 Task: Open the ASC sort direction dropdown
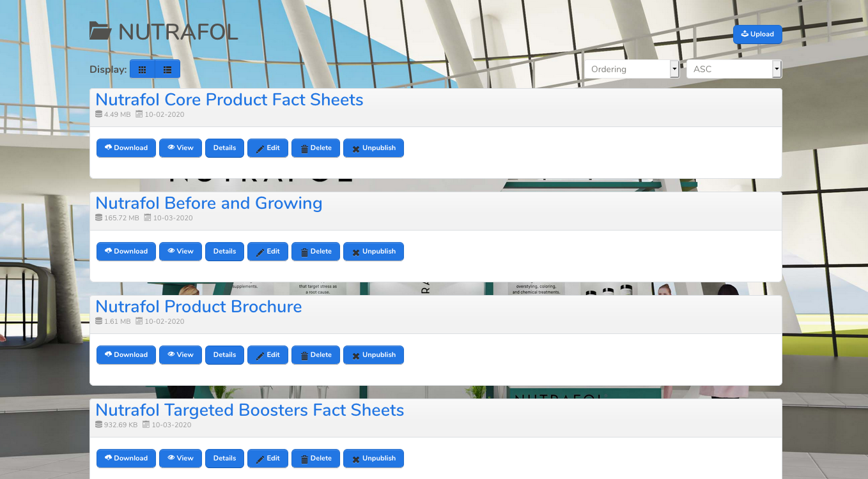tap(734, 69)
